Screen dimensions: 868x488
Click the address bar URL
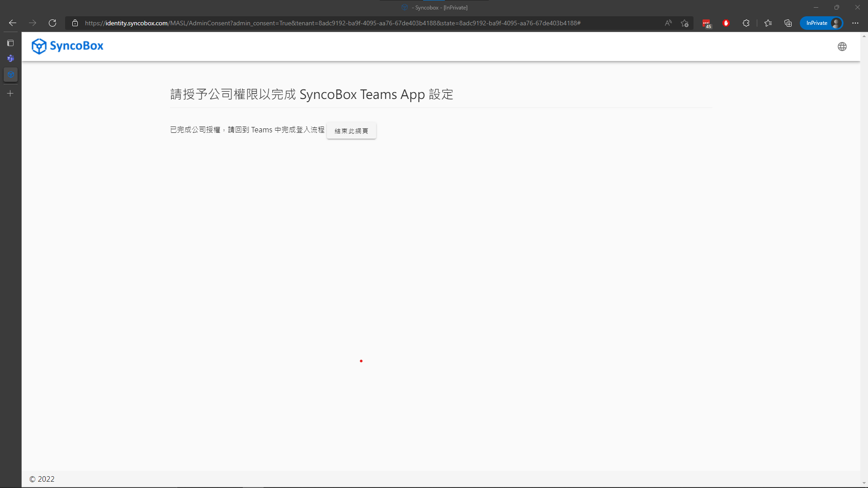[332, 23]
